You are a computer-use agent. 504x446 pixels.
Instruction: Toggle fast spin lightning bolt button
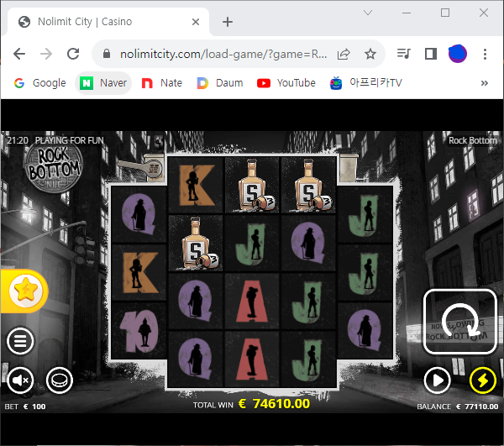[x=483, y=380]
